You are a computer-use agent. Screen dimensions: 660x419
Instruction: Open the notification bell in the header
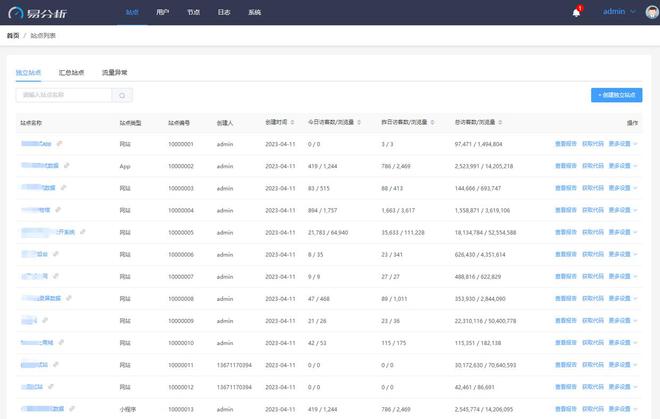tap(577, 12)
